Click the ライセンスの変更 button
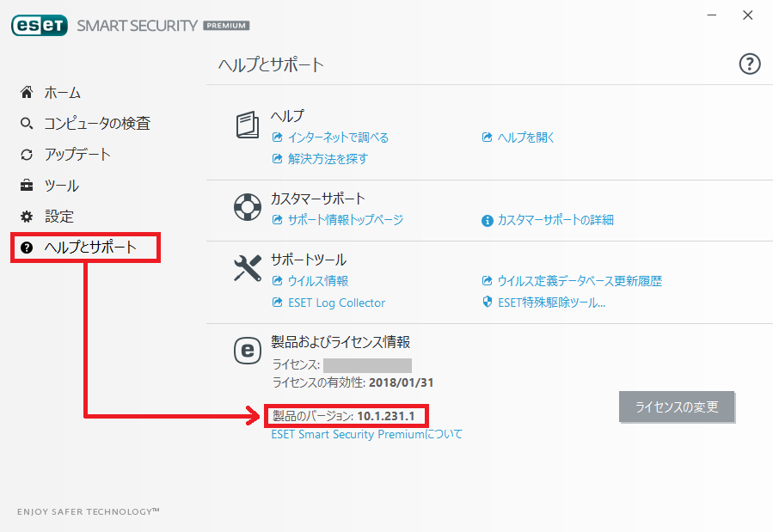 click(677, 407)
